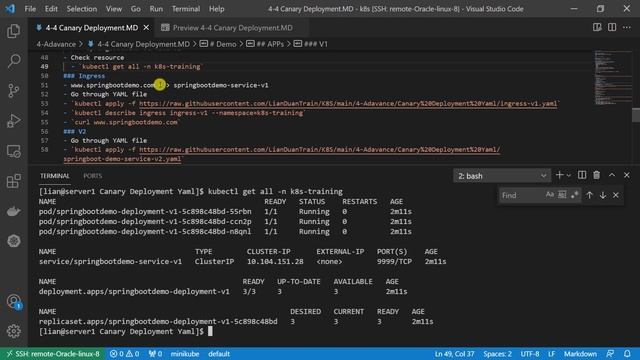Open the Accounts menu icon
Screen dimensions: 640x360
pyautogui.click(x=13, y=302)
